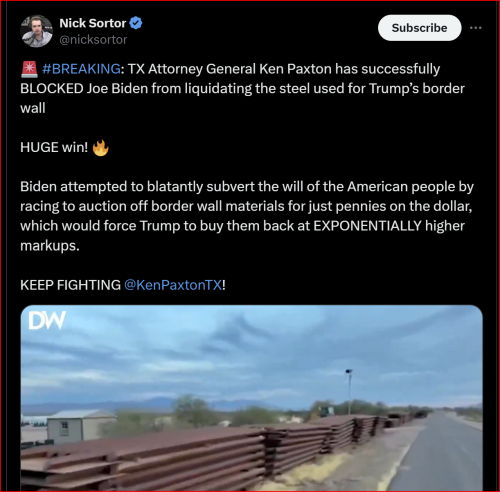Click the light pole in the video
Viewport: 500px width, 492px height.
coord(349,392)
